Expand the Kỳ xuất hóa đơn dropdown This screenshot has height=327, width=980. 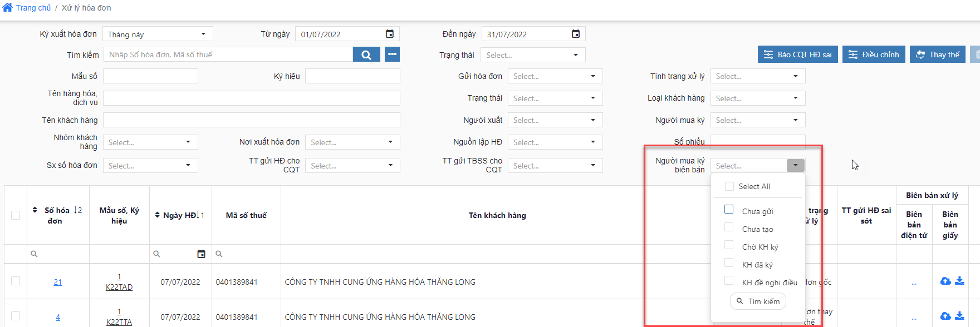(x=158, y=34)
